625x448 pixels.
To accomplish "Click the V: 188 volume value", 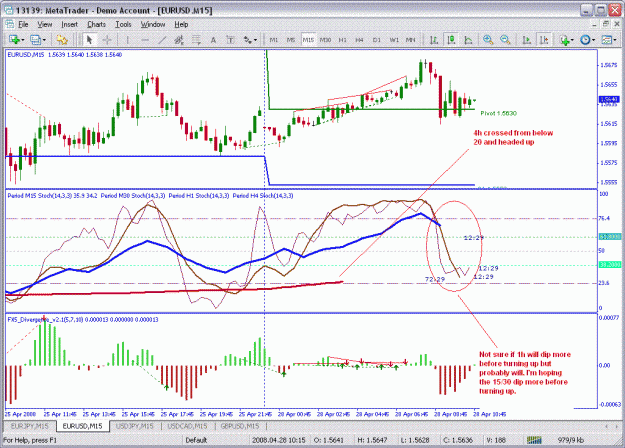I will pos(496,440).
